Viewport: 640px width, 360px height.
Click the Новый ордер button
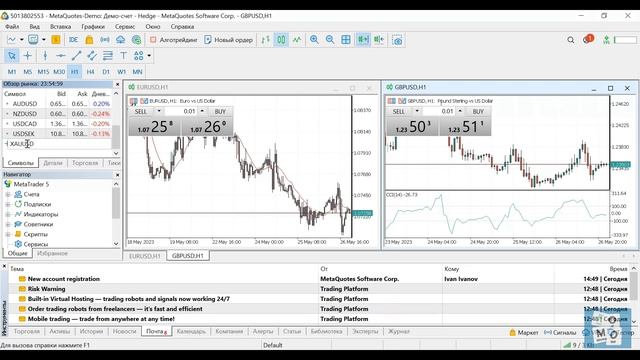coord(229,40)
